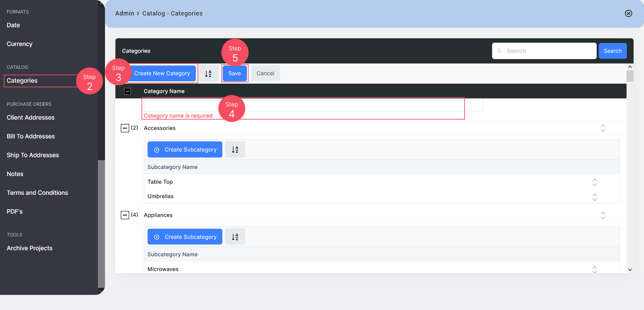Open Client Addresses
644x310 pixels.
click(x=31, y=118)
